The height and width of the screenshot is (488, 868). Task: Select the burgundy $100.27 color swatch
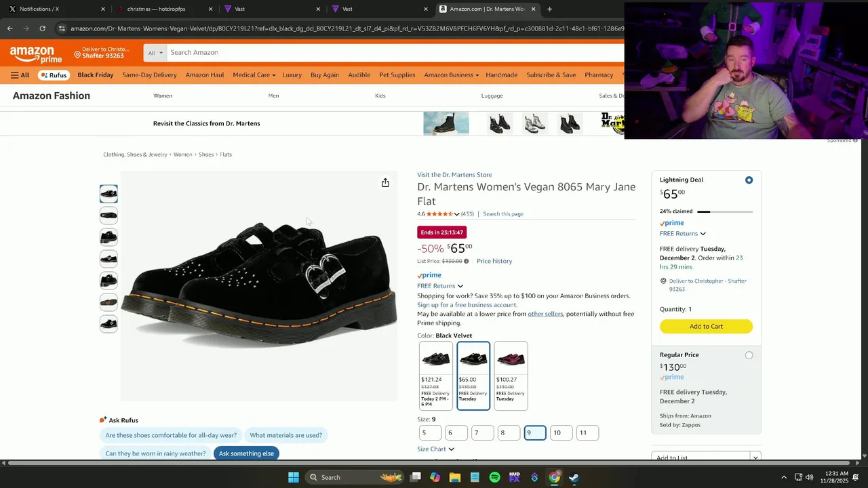tap(511, 375)
